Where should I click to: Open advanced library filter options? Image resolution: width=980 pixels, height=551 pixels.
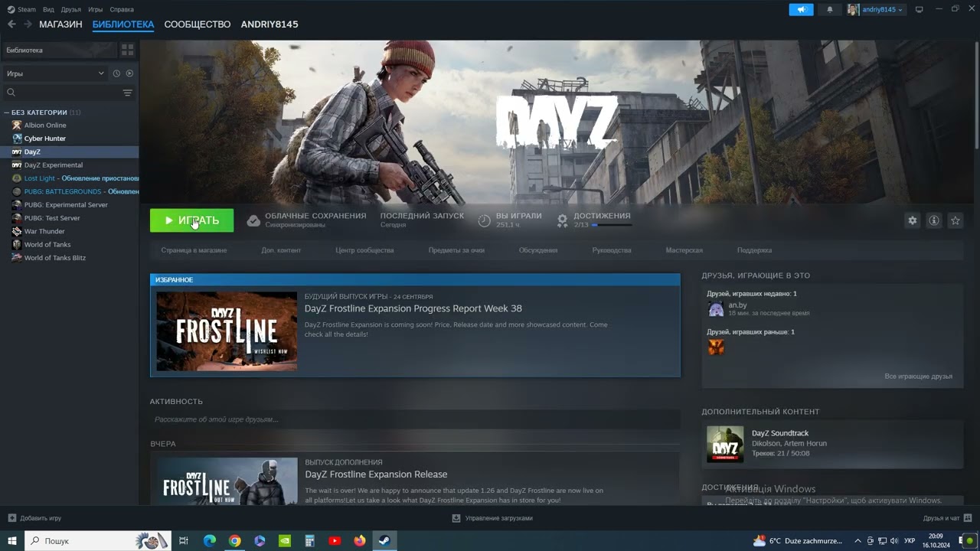[x=128, y=93]
